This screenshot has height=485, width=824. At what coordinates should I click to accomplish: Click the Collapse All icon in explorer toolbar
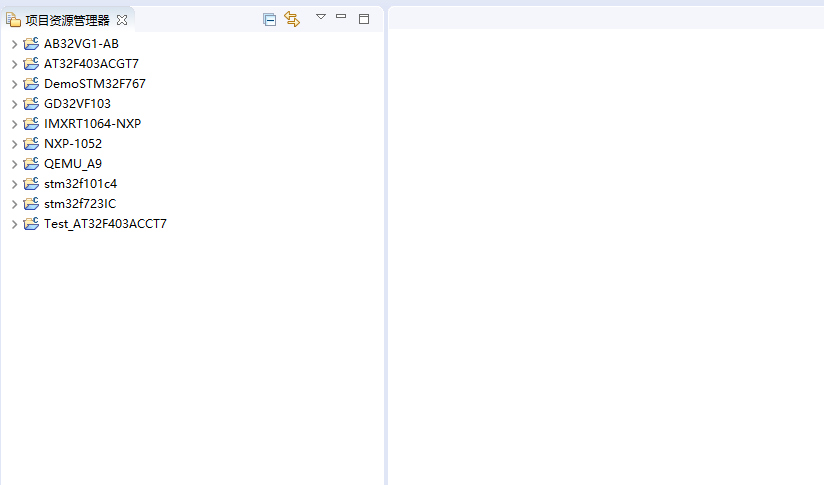coord(270,20)
